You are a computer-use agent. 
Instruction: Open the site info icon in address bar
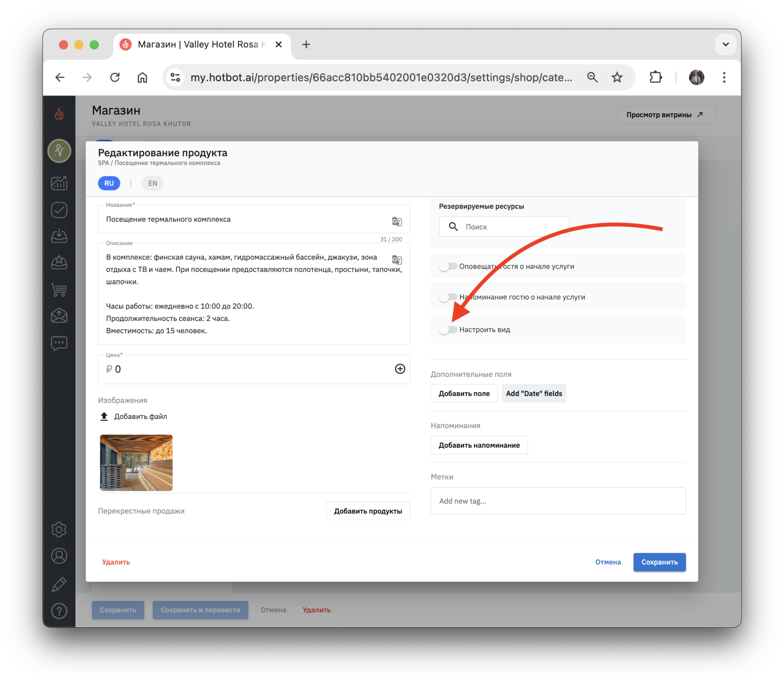click(175, 78)
